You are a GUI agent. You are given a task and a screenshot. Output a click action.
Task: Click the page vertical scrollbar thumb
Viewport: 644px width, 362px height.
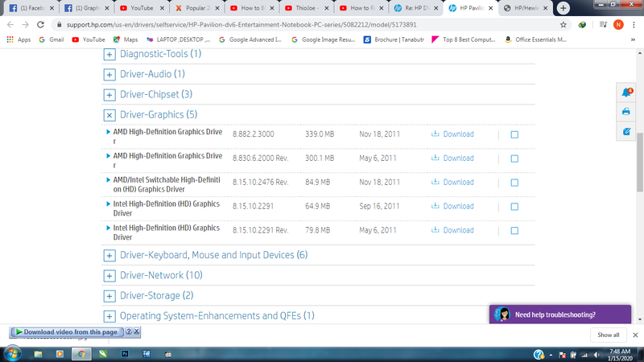(x=640, y=162)
